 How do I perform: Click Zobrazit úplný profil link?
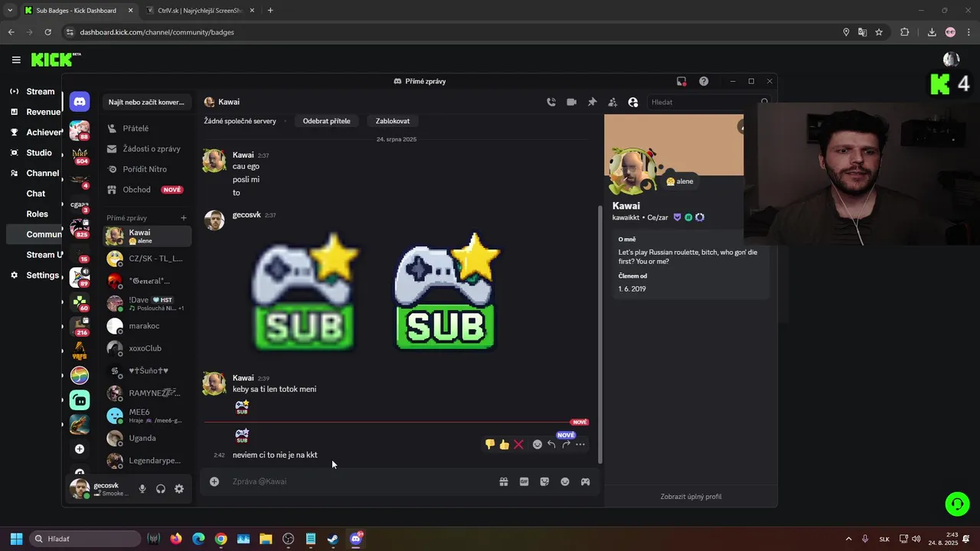point(691,497)
